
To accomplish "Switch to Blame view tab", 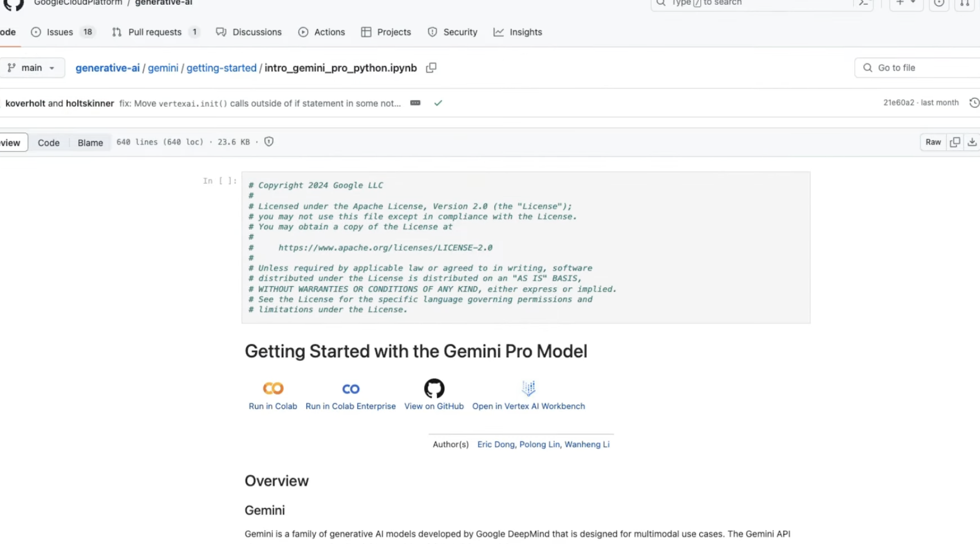I will pos(90,143).
